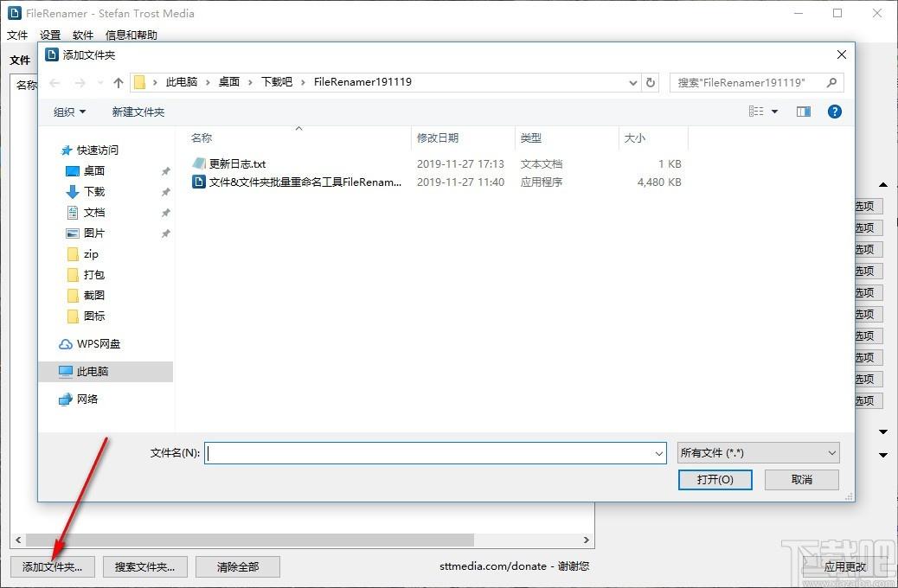Focus the search FileRenamer191119 box
Viewport: 898px width, 588px height.
tap(756, 82)
